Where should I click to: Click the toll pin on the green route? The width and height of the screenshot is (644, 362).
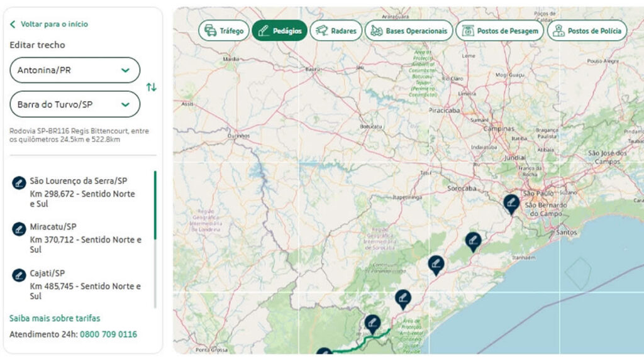pos(372,324)
